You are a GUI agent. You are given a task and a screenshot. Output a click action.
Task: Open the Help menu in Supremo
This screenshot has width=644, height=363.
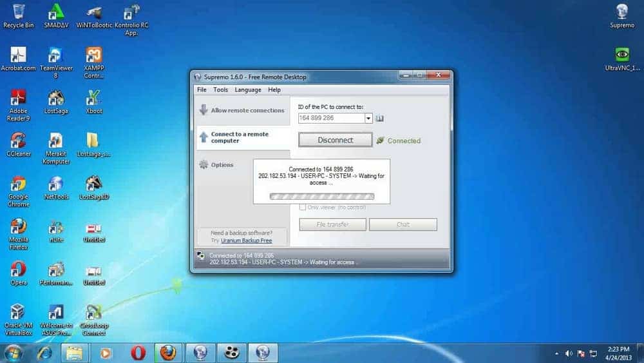click(274, 90)
